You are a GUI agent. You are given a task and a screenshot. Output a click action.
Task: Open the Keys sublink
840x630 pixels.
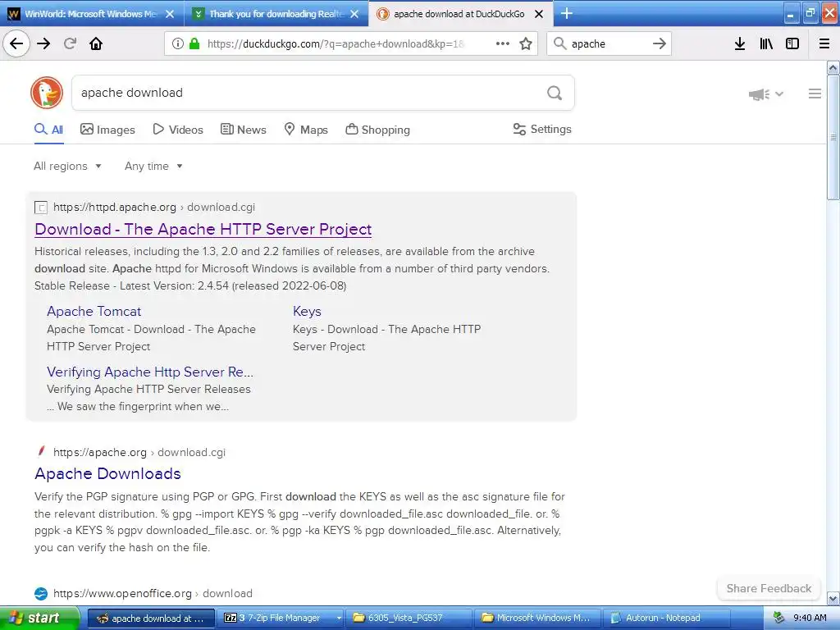pyautogui.click(x=307, y=311)
